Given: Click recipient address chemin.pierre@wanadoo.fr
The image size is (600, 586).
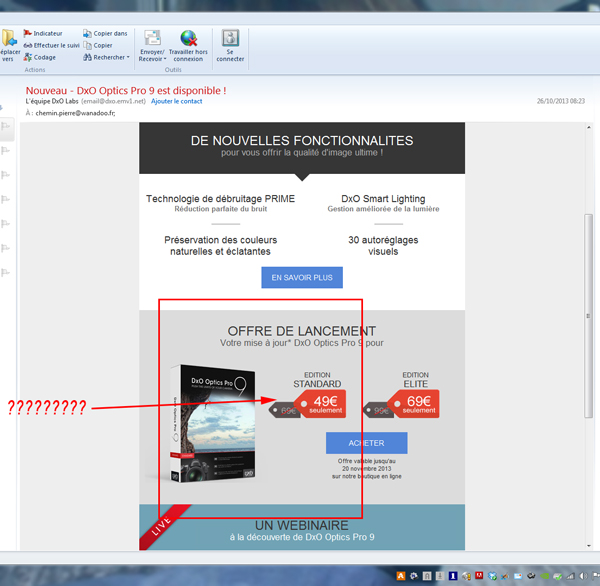Looking at the screenshot, I should tap(75, 113).
